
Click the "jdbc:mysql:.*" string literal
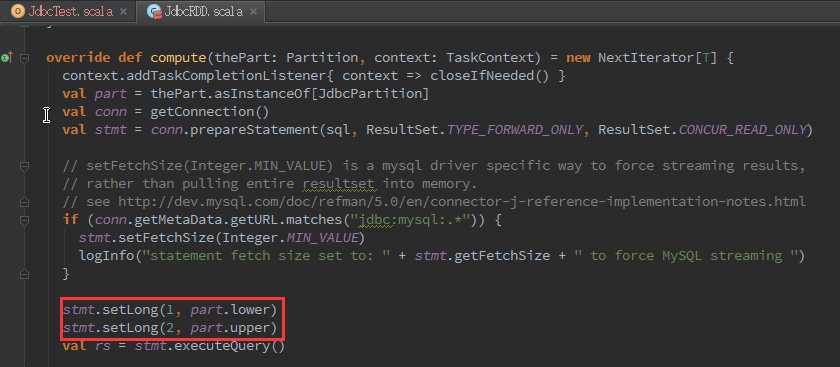(x=410, y=220)
